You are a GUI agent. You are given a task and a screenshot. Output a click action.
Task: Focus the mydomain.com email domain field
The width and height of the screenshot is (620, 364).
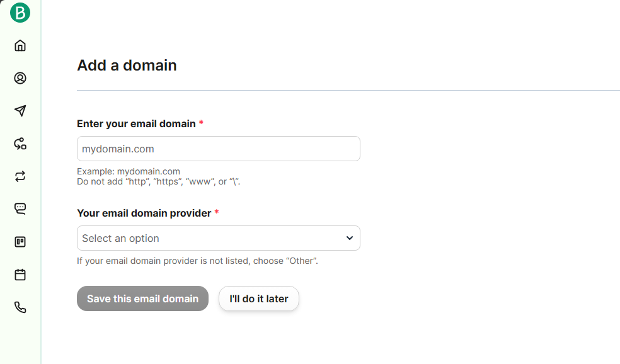(x=218, y=149)
